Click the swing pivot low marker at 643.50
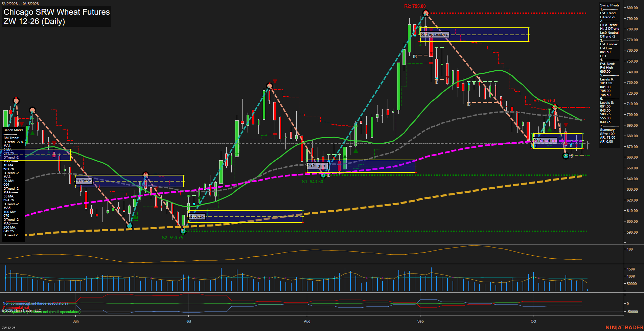The image size is (644, 331). pyautogui.click(x=323, y=175)
